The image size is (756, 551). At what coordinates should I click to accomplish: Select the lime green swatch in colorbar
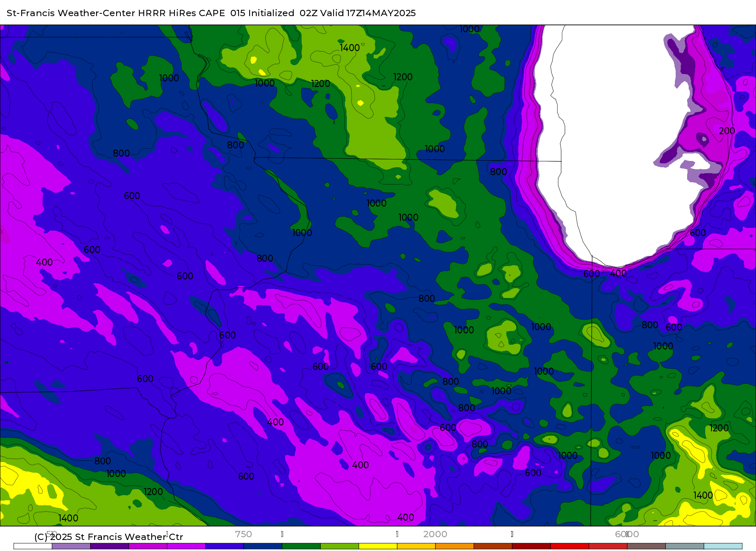[x=340, y=546]
